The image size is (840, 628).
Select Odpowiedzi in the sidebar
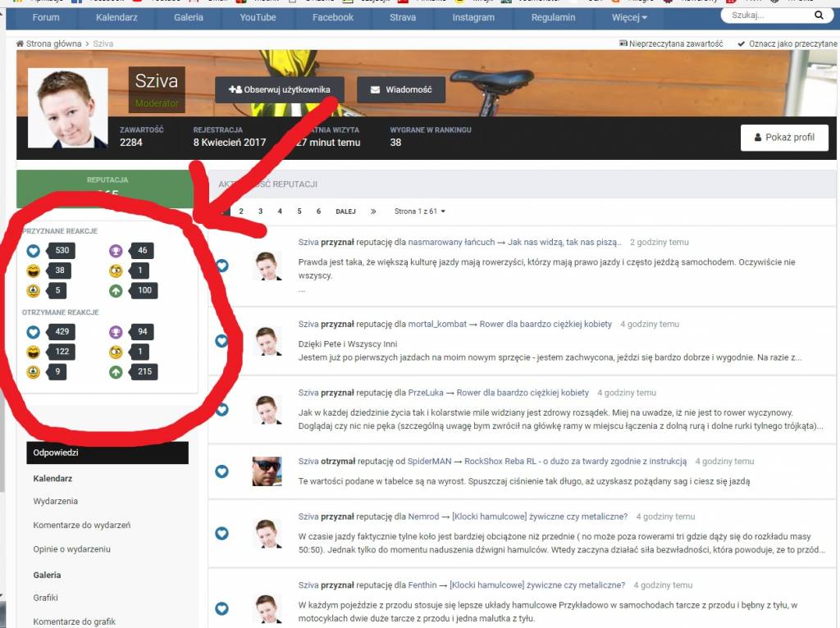coord(107,453)
